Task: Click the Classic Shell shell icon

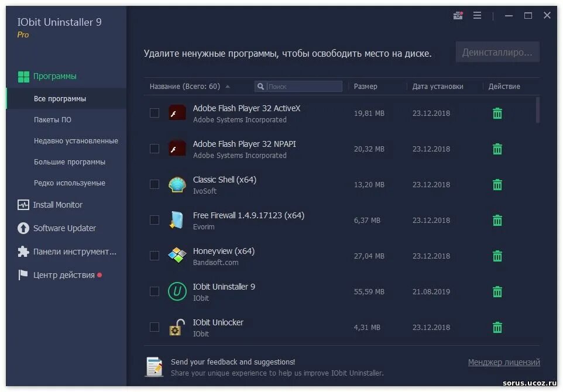Action: pos(177,184)
